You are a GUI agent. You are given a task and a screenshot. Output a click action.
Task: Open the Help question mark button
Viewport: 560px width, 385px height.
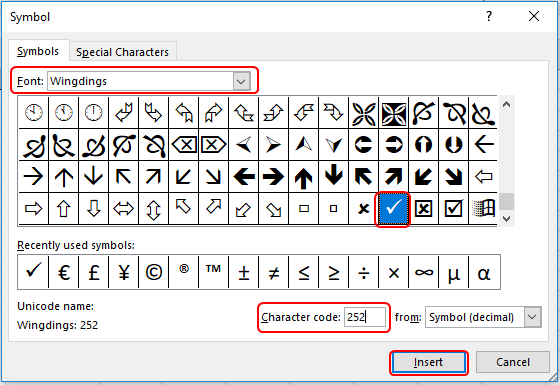[x=489, y=16]
